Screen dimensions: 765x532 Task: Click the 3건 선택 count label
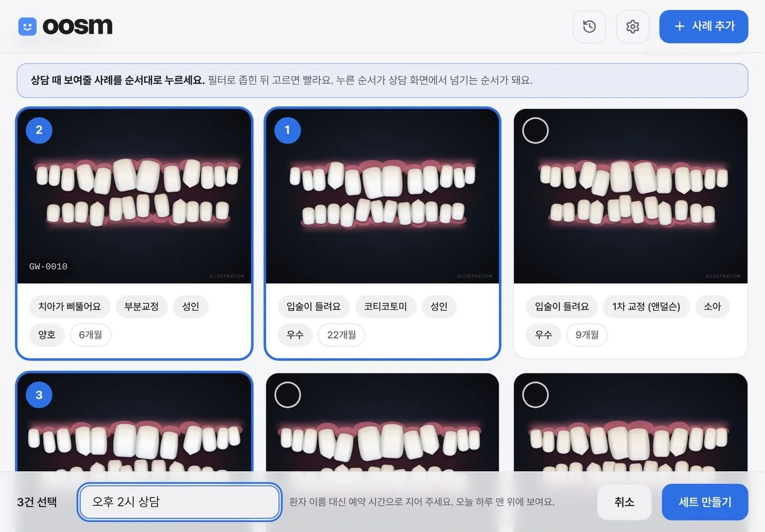pyautogui.click(x=37, y=502)
